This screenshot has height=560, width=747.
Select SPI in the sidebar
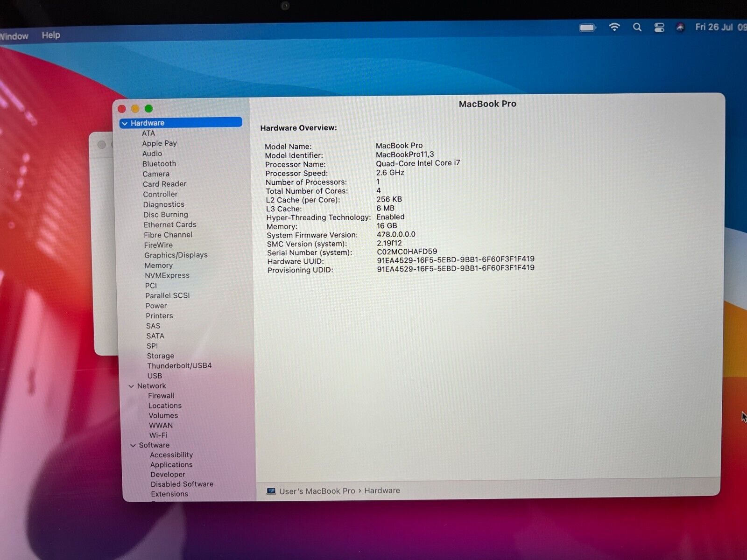click(152, 346)
